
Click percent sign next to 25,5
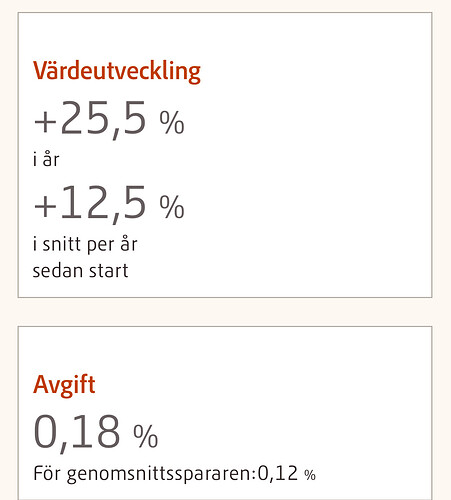pos(172,123)
